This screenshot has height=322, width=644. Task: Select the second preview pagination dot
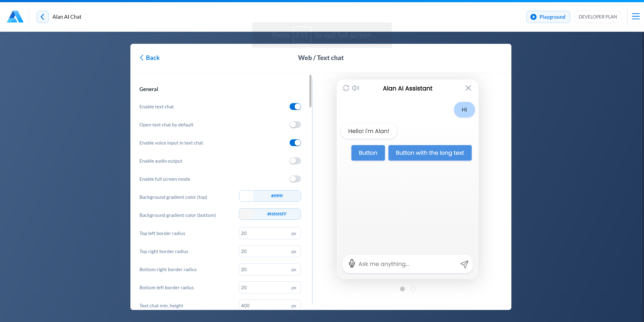[x=413, y=289]
